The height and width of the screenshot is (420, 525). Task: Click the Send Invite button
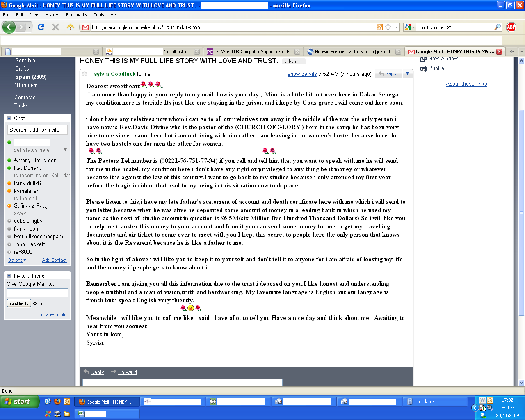pyautogui.click(x=19, y=304)
